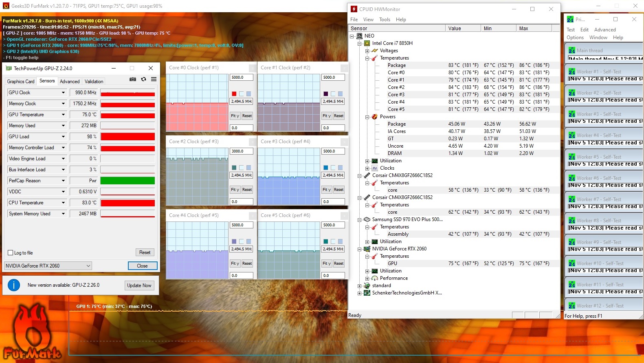Toggle the white checkbox in Core #5 Clock graph
This screenshot has width=644, height=363.
(x=333, y=241)
